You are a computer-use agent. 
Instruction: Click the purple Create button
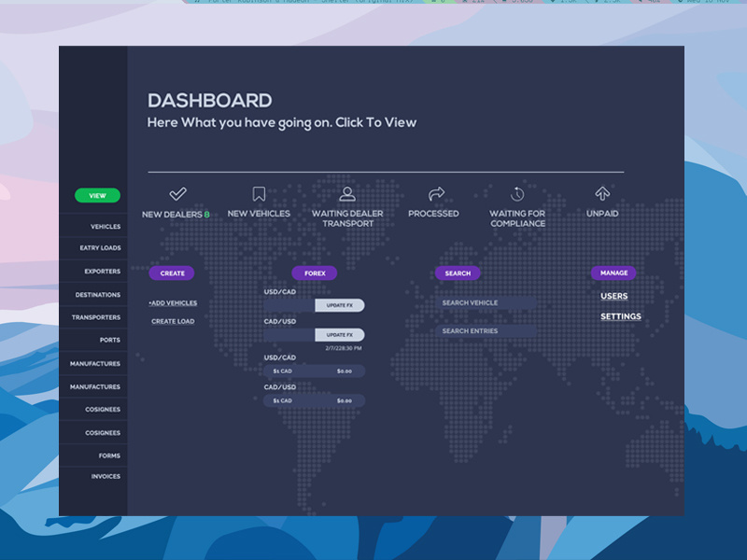pyautogui.click(x=173, y=273)
